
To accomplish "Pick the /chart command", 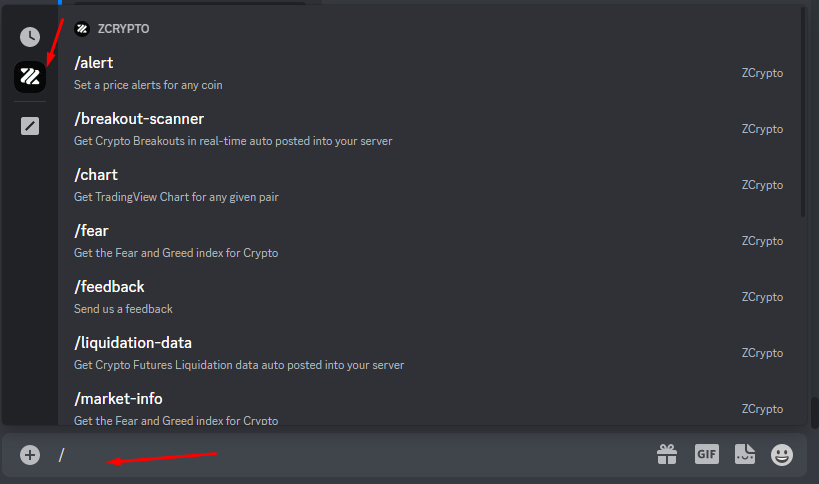I will pyautogui.click(x=400, y=185).
